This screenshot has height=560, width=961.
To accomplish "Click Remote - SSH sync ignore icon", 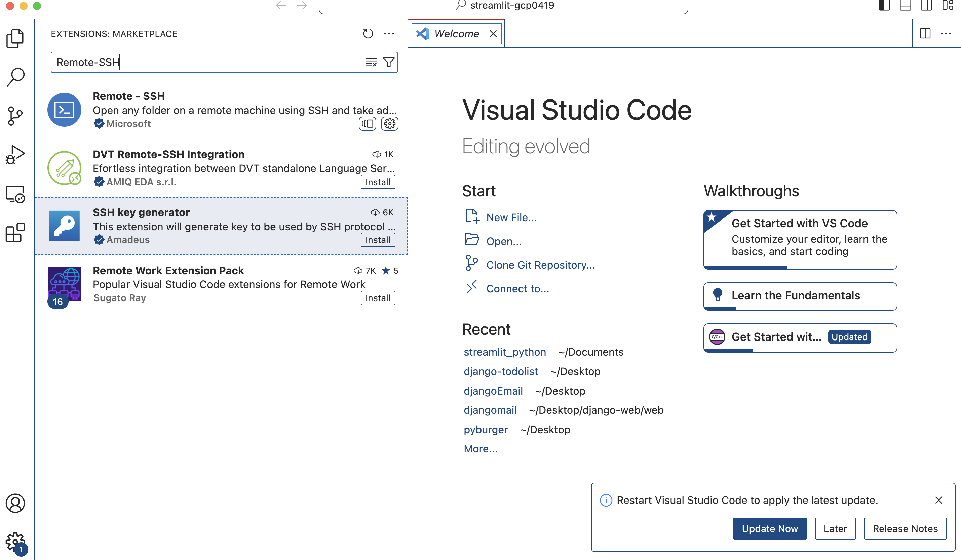I will [367, 123].
